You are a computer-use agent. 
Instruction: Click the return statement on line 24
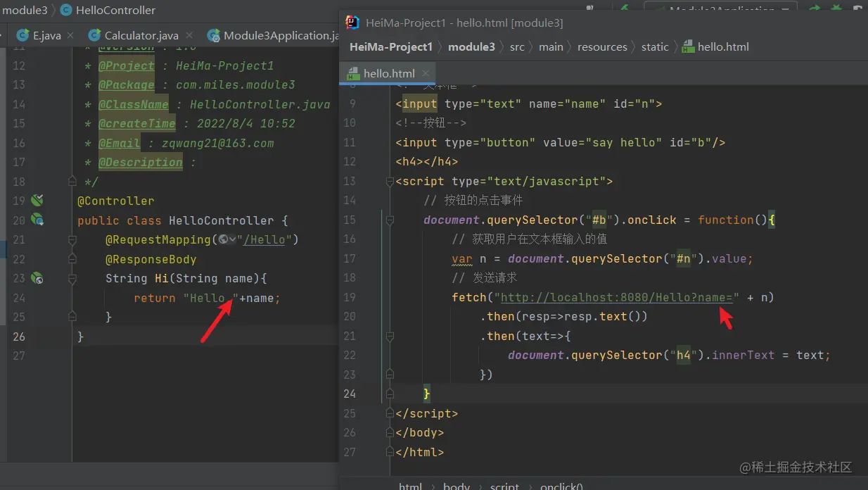pyautogui.click(x=207, y=298)
